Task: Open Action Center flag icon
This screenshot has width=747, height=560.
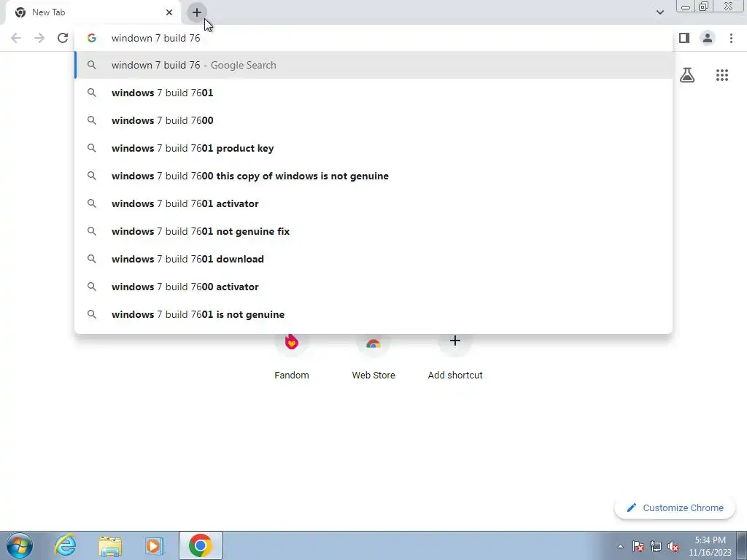Action: [638, 546]
